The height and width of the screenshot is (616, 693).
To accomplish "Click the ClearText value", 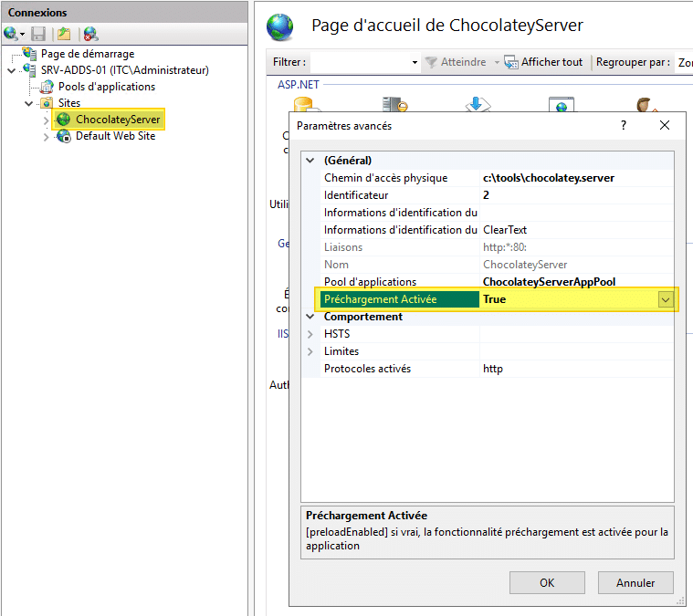I will [x=505, y=230].
